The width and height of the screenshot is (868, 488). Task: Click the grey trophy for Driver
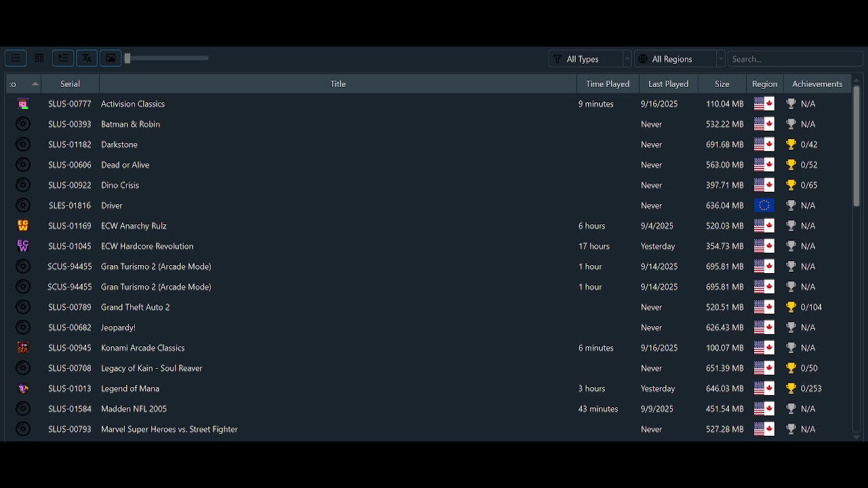tap(791, 205)
